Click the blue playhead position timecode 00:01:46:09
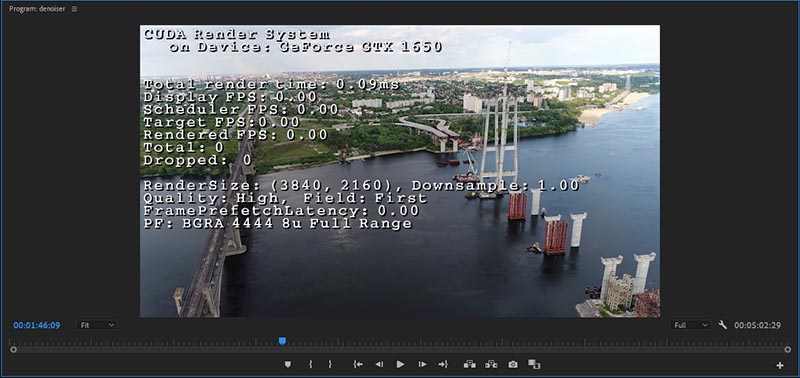Image resolution: width=800 pixels, height=378 pixels. click(37, 325)
